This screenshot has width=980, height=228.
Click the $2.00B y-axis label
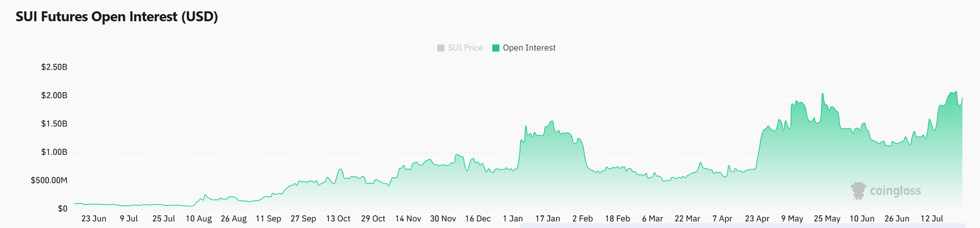coord(54,95)
